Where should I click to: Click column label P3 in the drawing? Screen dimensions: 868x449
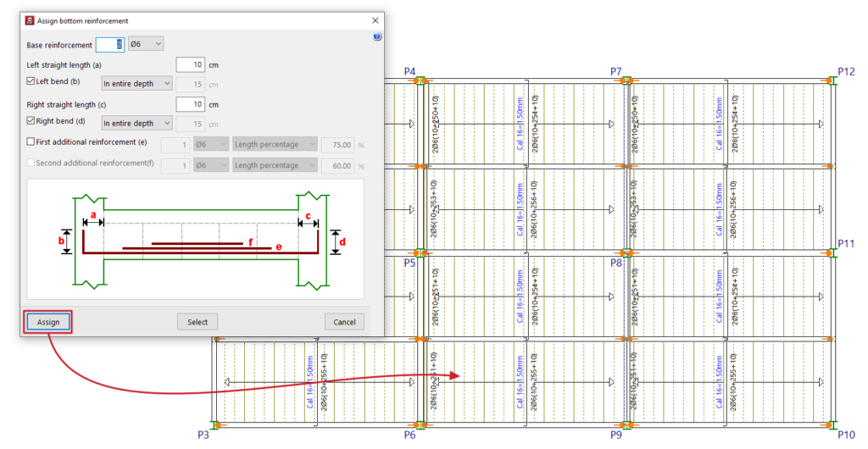(203, 435)
